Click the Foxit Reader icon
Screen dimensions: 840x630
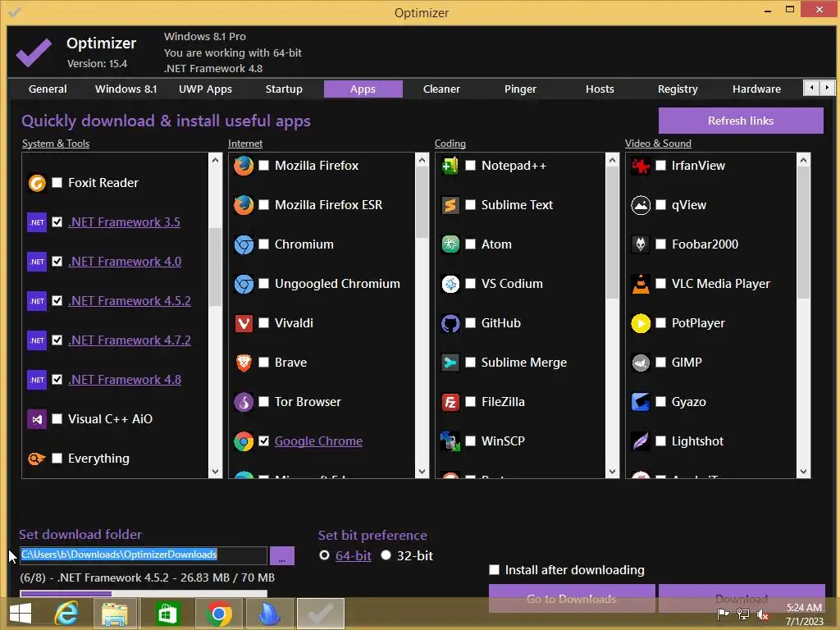click(x=37, y=183)
